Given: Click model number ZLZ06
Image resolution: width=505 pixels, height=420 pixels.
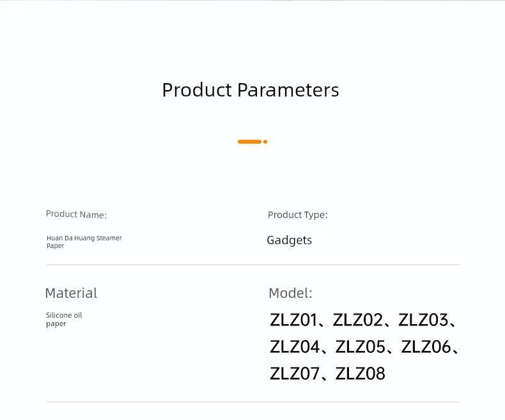Looking at the screenshot, I should 426,347.
